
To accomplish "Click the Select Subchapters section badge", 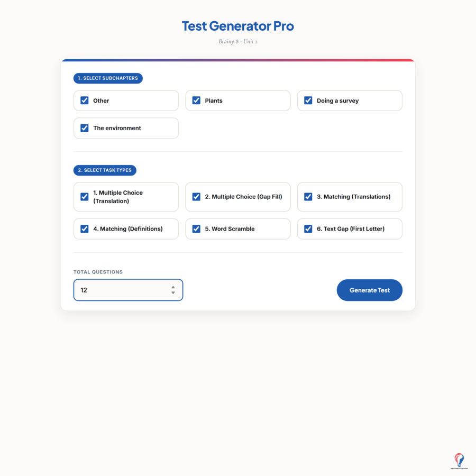I will (x=108, y=78).
